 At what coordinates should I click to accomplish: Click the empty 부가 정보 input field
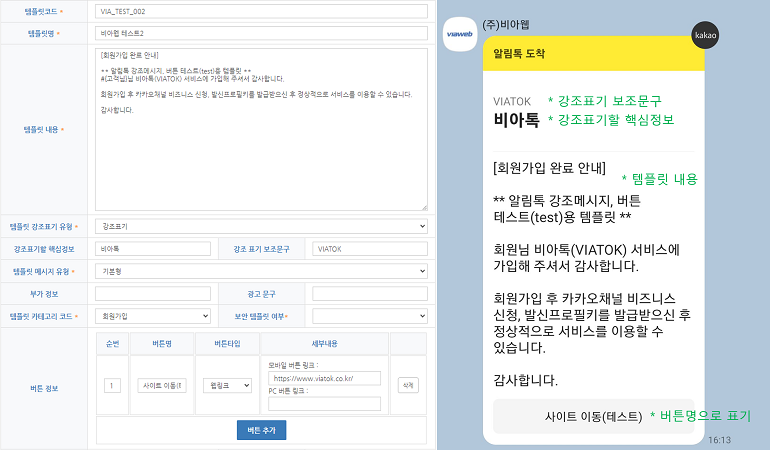(153, 294)
